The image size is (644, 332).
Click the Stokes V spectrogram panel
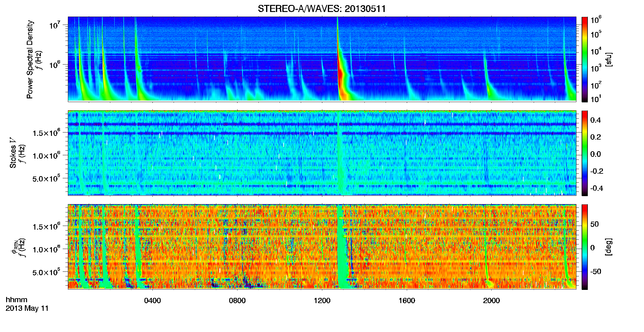322,153
